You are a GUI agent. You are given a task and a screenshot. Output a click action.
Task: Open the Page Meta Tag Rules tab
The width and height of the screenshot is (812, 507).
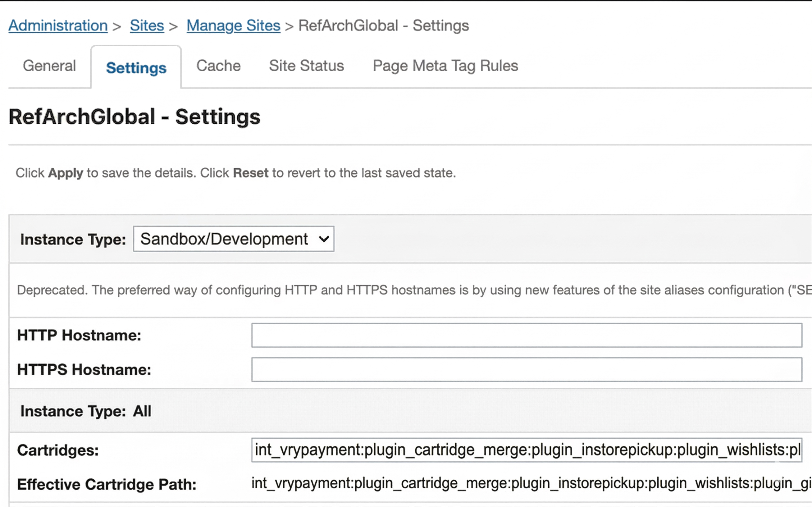[x=445, y=66]
